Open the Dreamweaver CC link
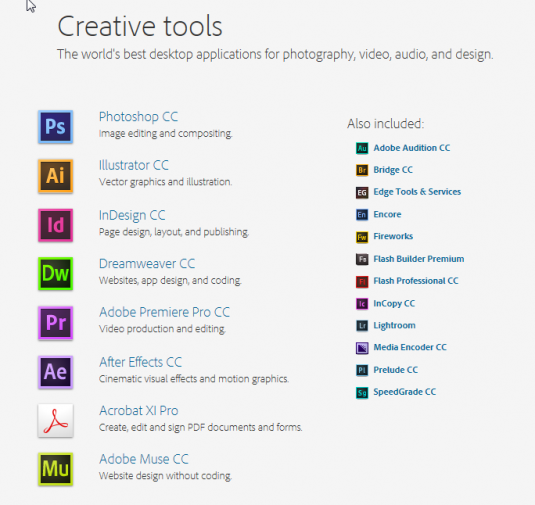 point(147,264)
